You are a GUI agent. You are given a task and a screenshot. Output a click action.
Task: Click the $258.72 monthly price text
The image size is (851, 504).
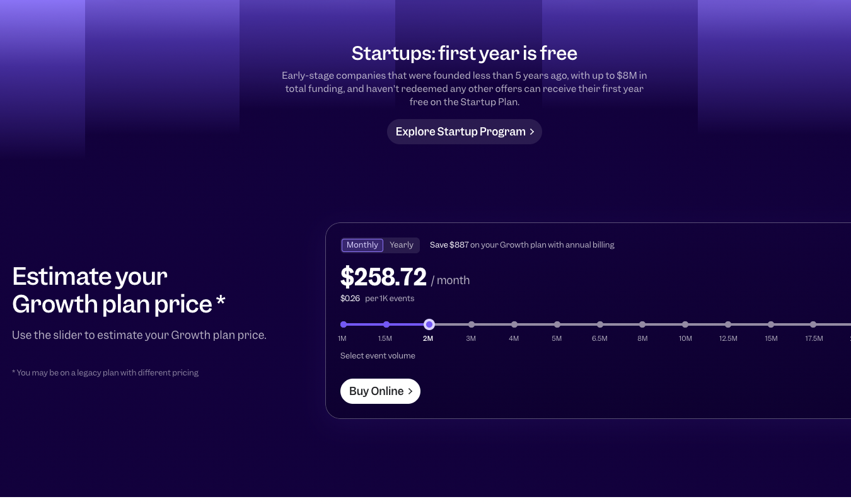pos(383,277)
